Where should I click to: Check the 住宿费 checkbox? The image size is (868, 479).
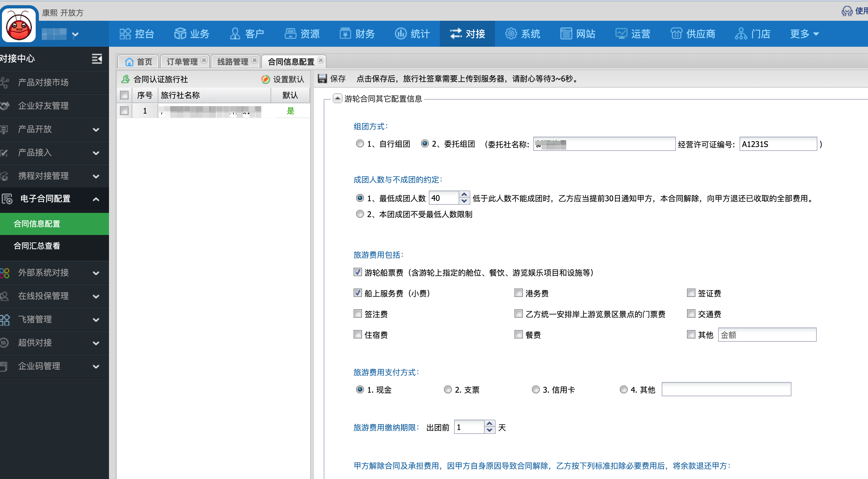tap(357, 334)
